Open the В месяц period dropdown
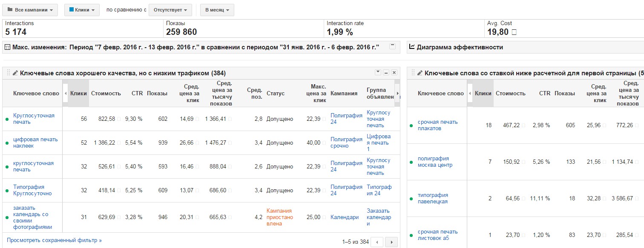644x248 pixels. point(217,10)
